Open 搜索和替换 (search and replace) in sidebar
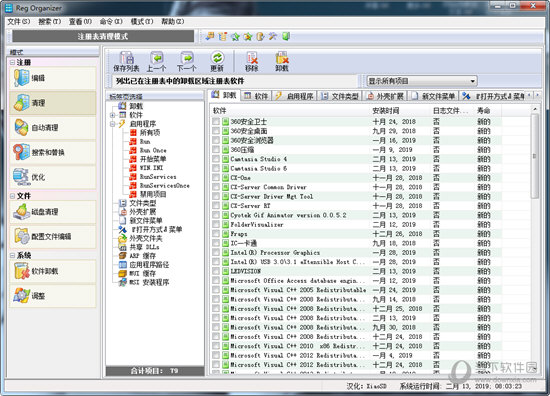Image resolution: width=550 pixels, height=396 pixels. [x=53, y=152]
